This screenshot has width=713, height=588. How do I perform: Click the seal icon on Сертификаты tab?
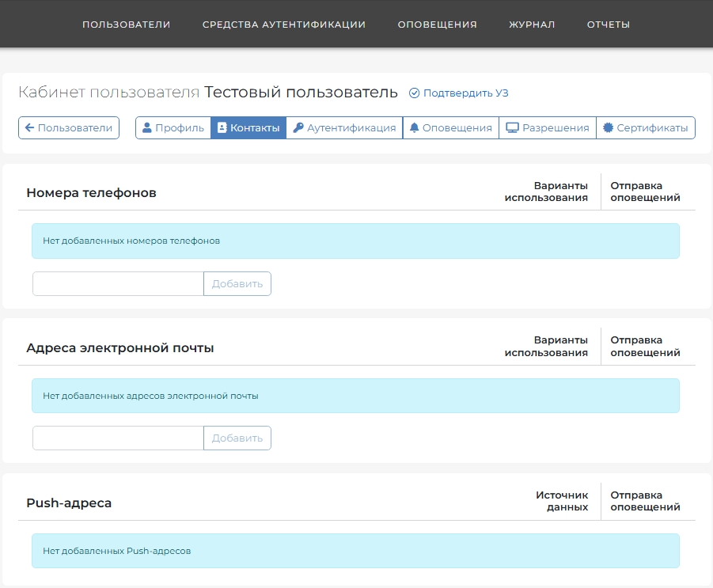point(608,127)
